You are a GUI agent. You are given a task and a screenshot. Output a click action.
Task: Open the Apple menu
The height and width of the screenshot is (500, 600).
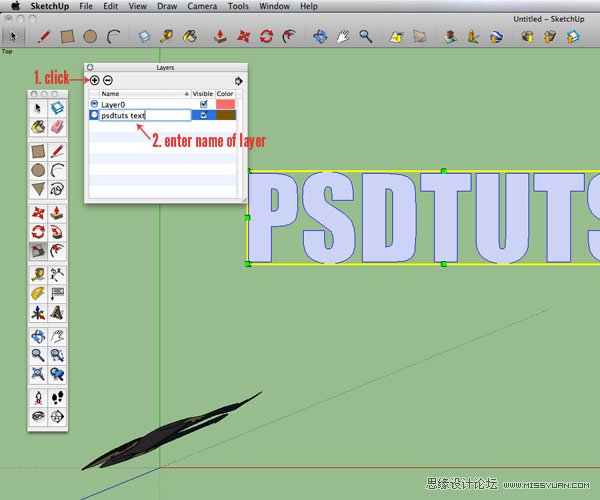pyautogui.click(x=15, y=6)
